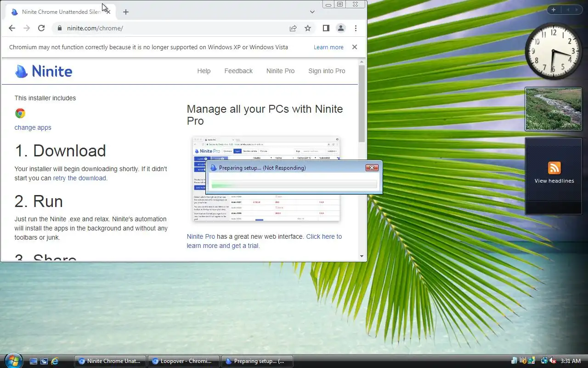
Task: Click the vertical scrollbar thumb
Action: pyautogui.click(x=362, y=103)
